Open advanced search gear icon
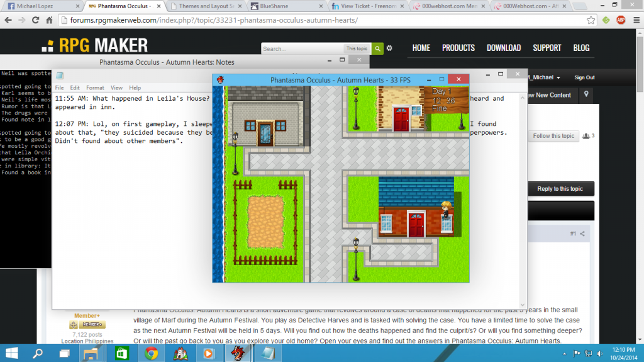 click(389, 48)
